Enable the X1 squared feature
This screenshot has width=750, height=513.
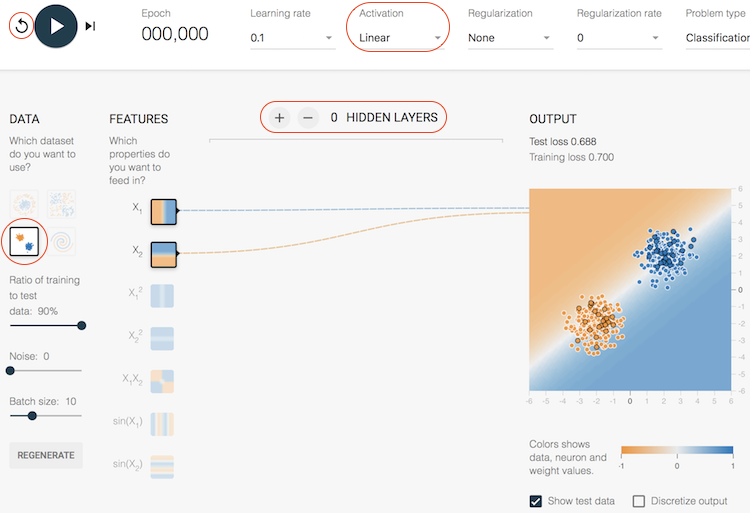click(x=163, y=295)
